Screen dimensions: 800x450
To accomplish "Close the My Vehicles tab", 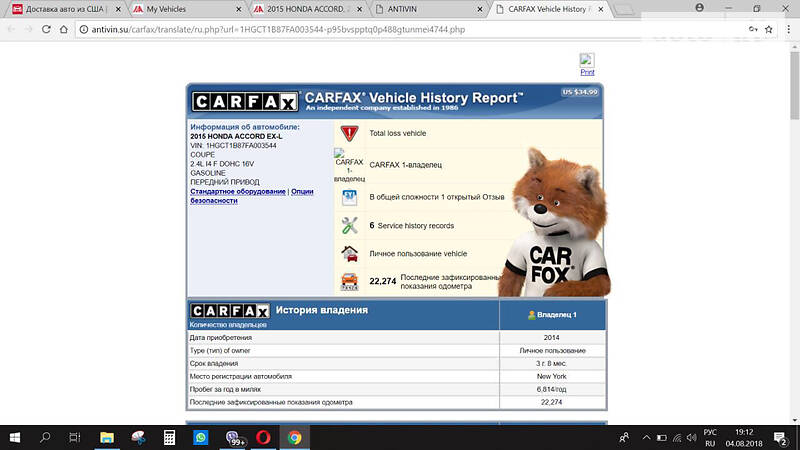I will point(239,9).
